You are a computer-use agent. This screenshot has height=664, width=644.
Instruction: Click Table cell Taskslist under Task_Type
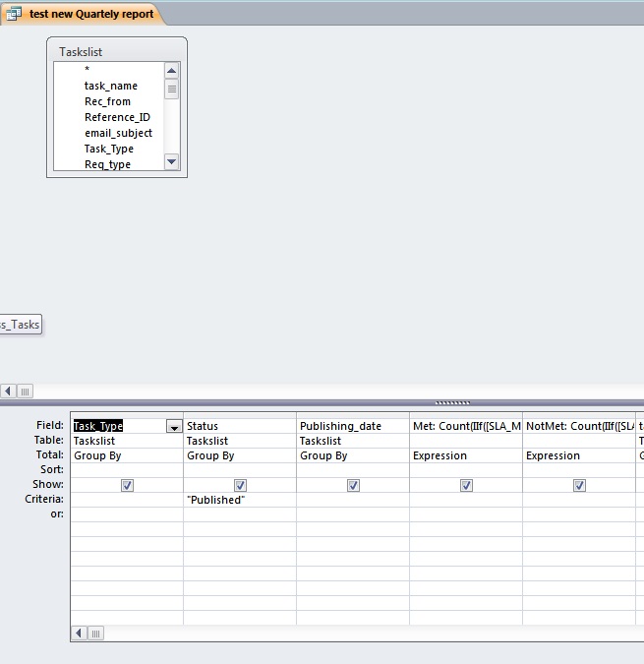point(127,441)
